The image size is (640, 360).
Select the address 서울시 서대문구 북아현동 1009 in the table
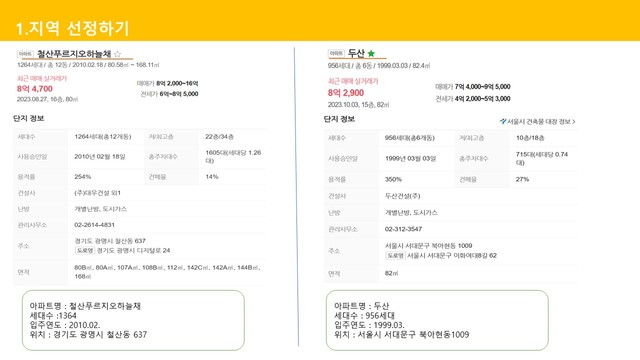[429, 246]
